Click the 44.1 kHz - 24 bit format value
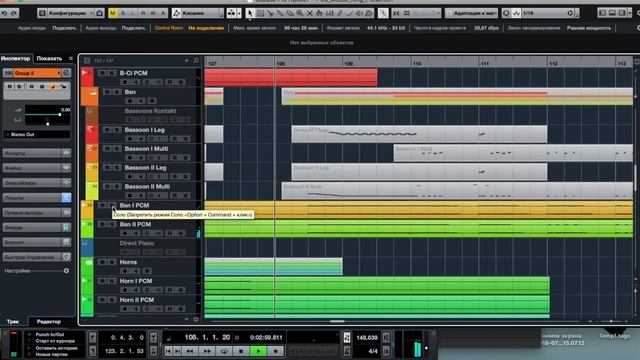Viewport: 640px width, 360px height. (x=386, y=28)
